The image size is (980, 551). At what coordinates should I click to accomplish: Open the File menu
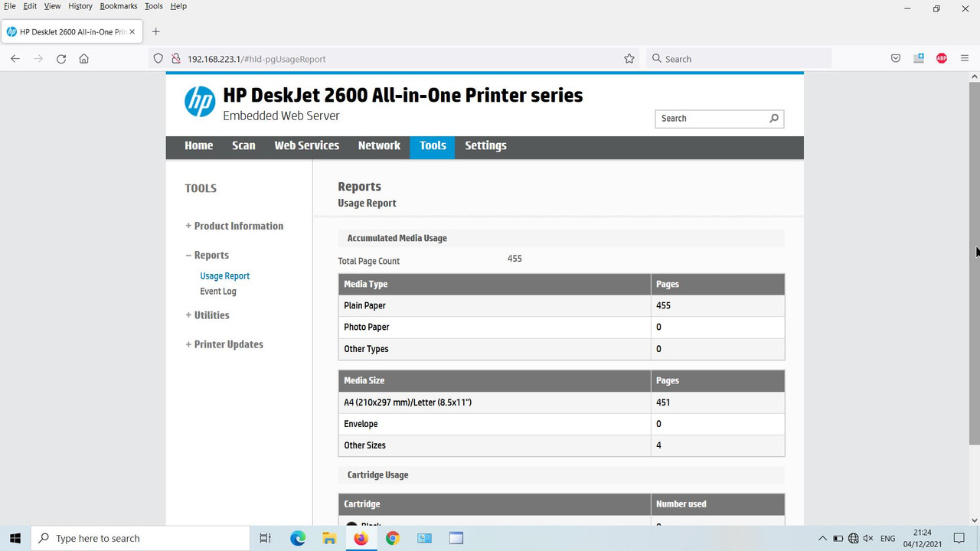(x=10, y=6)
